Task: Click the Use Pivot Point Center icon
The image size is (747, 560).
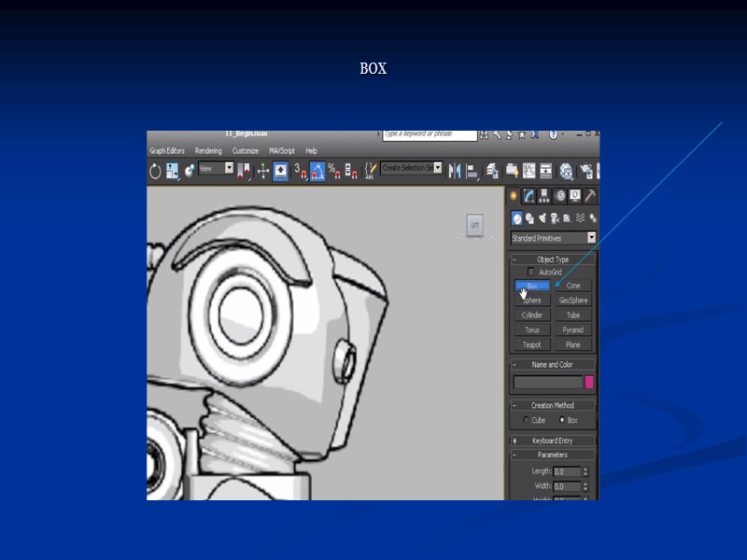Action: 244,171
